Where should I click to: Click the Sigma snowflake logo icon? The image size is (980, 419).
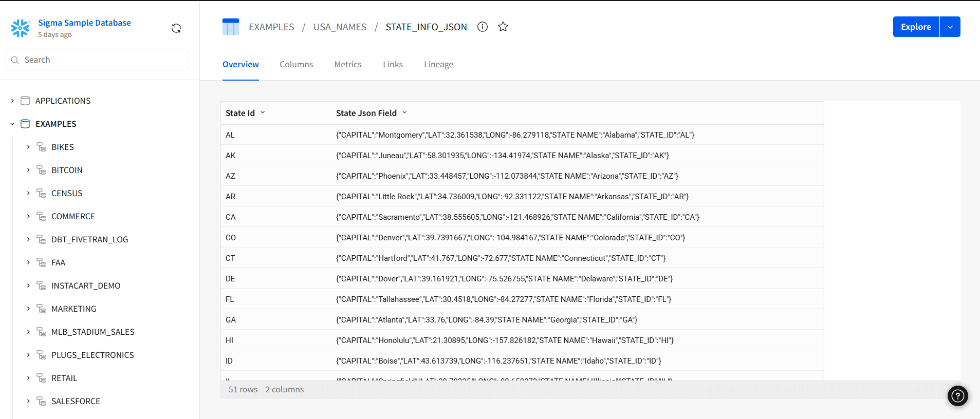[x=21, y=28]
